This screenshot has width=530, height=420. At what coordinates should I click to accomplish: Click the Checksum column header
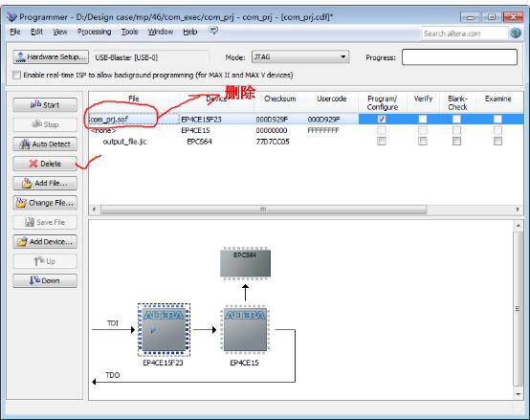click(280, 99)
